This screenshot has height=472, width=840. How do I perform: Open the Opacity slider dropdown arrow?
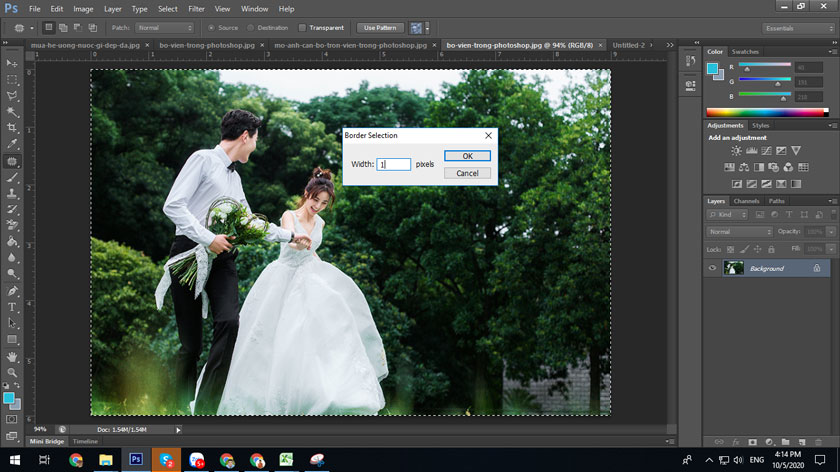(831, 232)
